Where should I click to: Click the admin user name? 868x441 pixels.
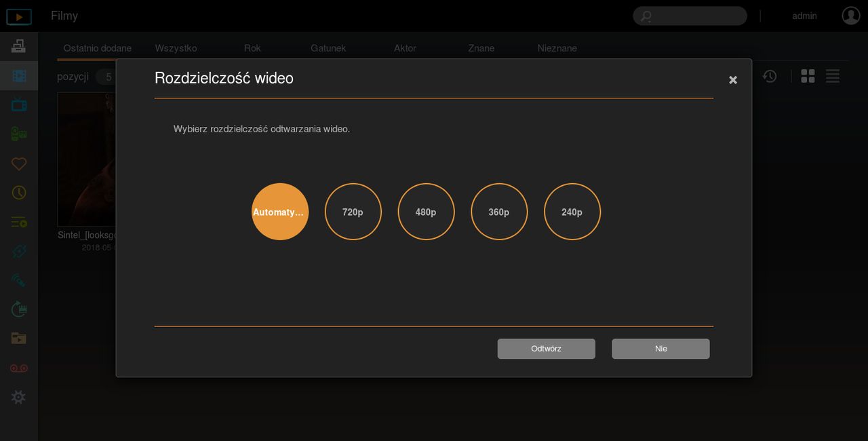pos(804,16)
